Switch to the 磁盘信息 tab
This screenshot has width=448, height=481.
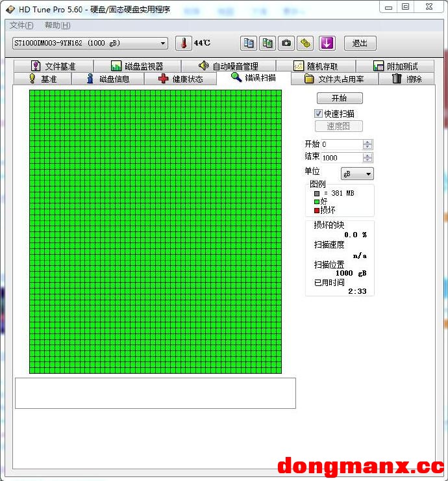[x=108, y=79]
